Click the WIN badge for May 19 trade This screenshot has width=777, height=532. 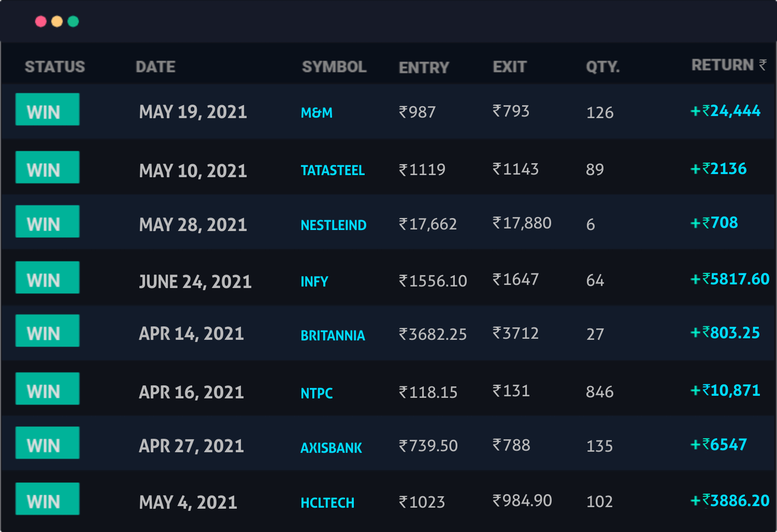pyautogui.click(x=48, y=109)
